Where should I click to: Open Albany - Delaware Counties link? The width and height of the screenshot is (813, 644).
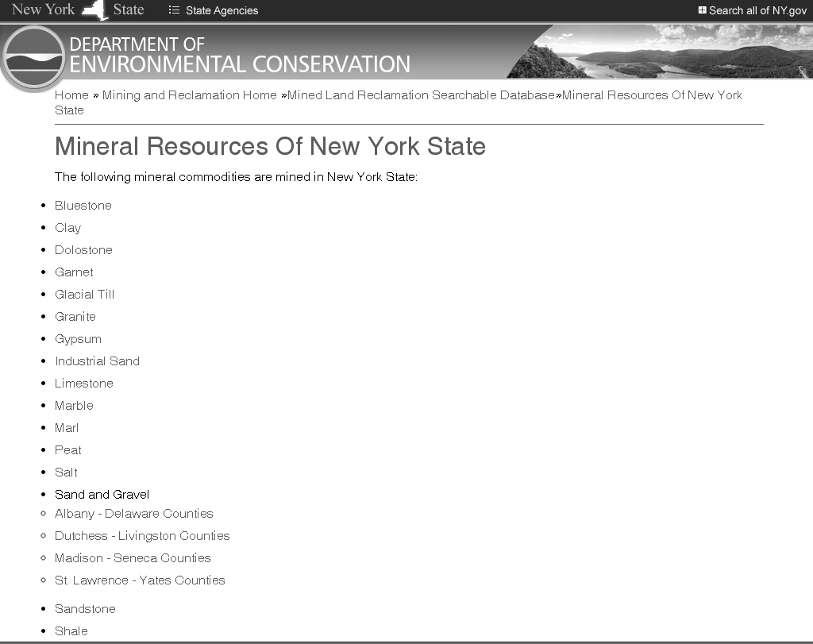point(134,514)
